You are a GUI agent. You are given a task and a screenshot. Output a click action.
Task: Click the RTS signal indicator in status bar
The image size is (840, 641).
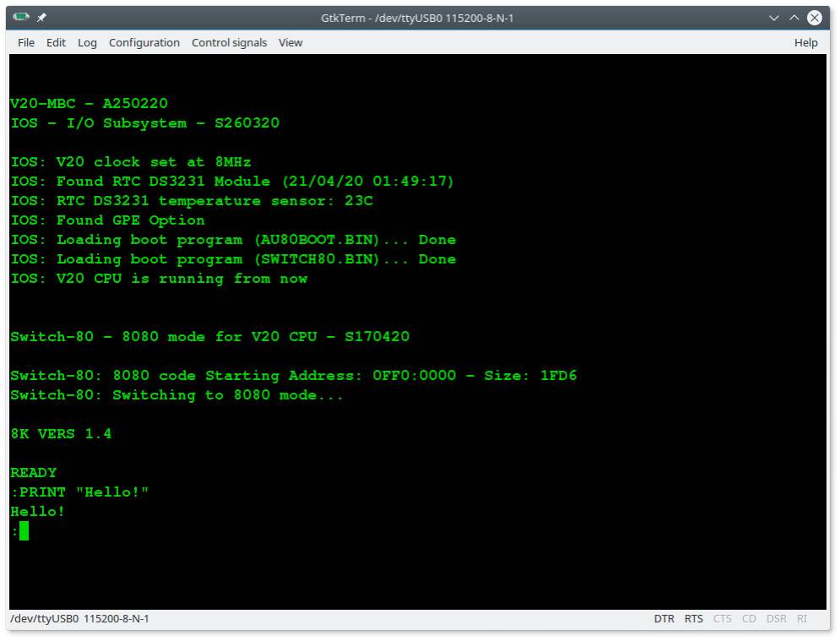[694, 619]
